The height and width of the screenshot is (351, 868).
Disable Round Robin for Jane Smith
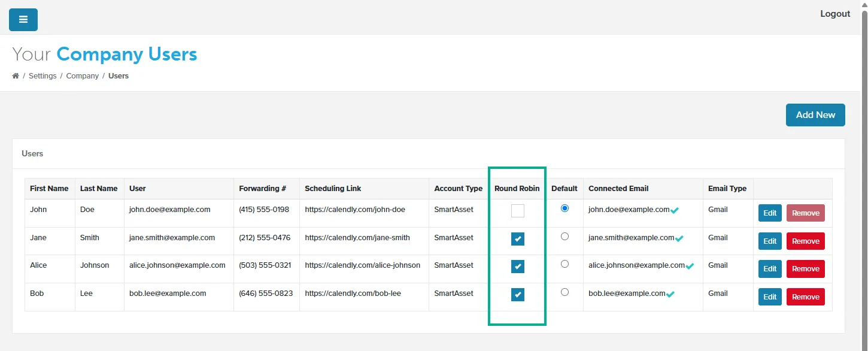pos(518,239)
